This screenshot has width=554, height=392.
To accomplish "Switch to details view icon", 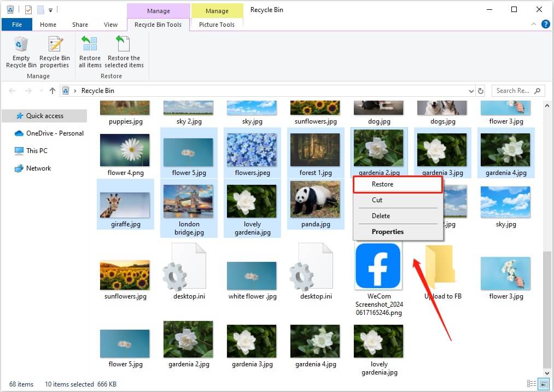I will [531, 384].
